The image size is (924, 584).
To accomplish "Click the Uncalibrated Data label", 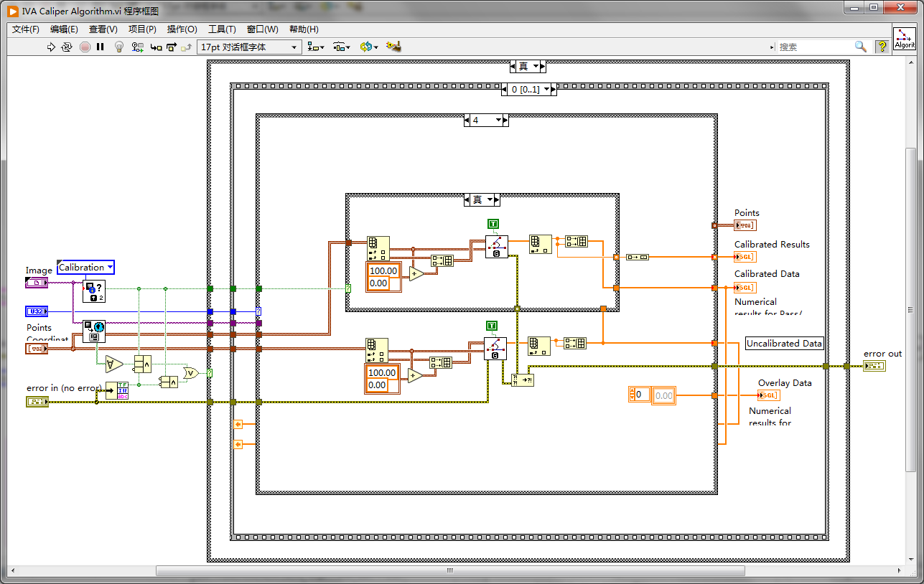I will point(784,344).
